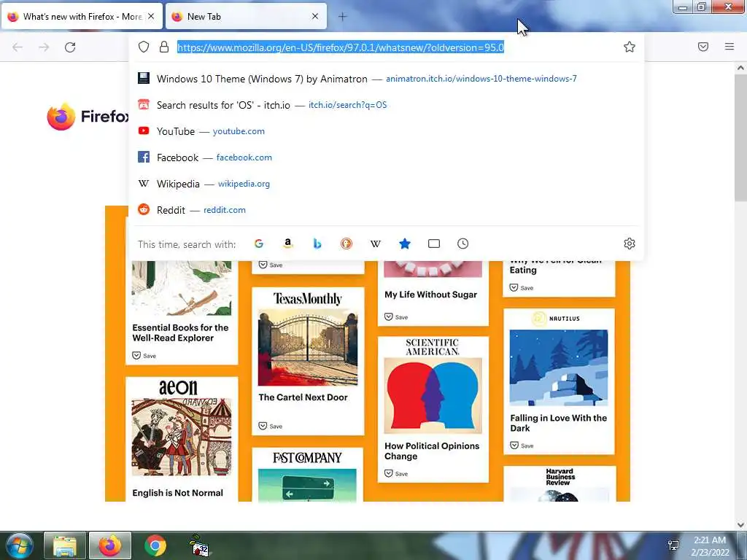Open the Texas Monthly gate thumbnail
This screenshot has height=560, width=747.
(x=308, y=347)
